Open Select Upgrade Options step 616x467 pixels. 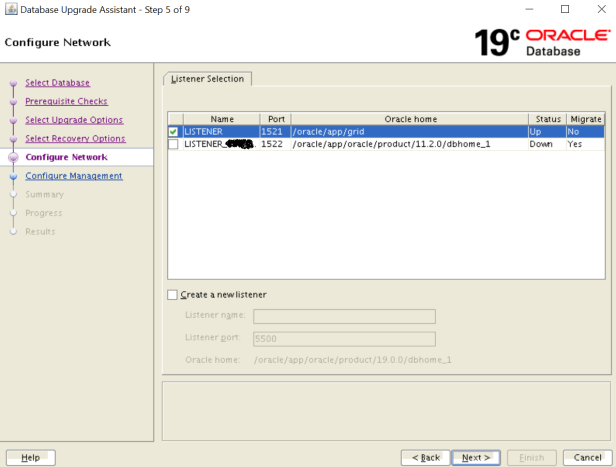point(74,120)
